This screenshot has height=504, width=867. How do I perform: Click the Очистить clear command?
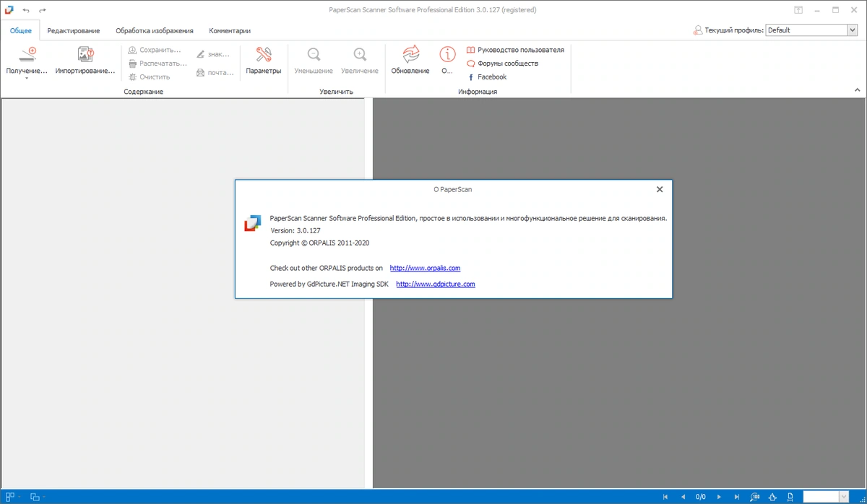[149, 77]
